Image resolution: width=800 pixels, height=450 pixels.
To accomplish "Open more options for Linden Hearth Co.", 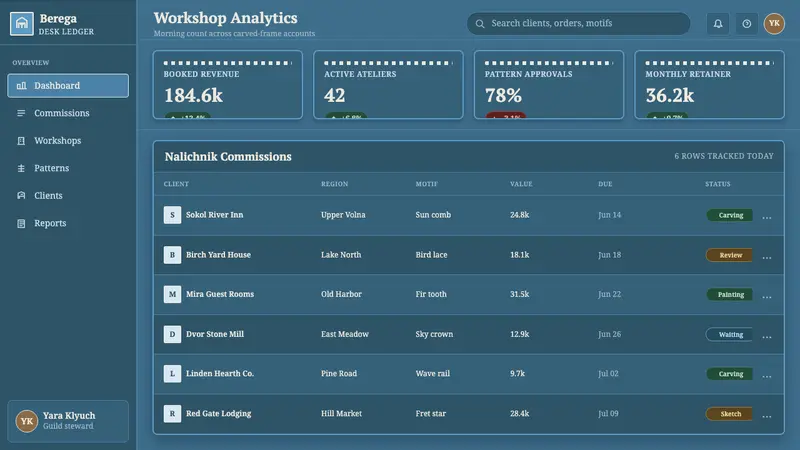I will tap(767, 376).
